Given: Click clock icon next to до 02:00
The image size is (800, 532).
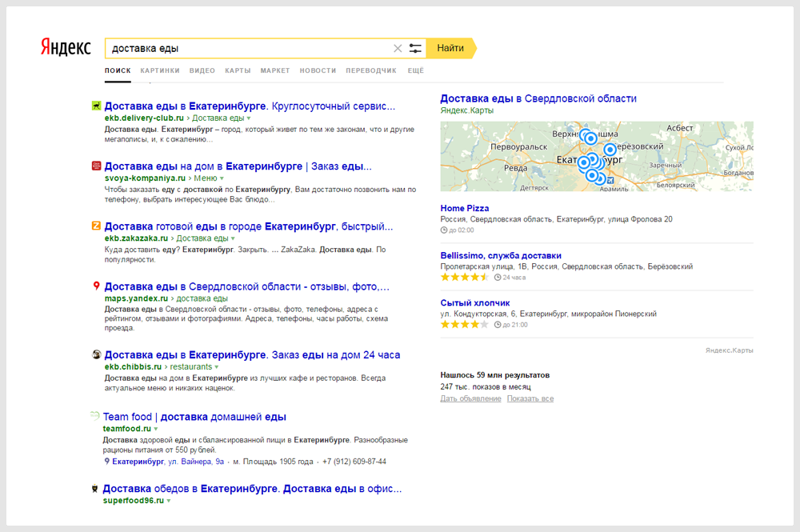Looking at the screenshot, I should 444,230.
